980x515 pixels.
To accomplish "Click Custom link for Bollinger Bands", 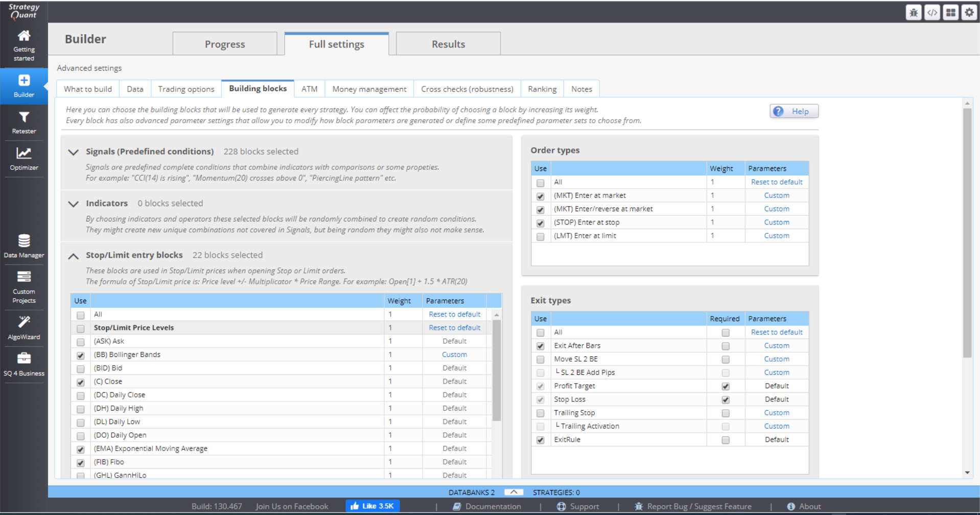I will point(454,354).
